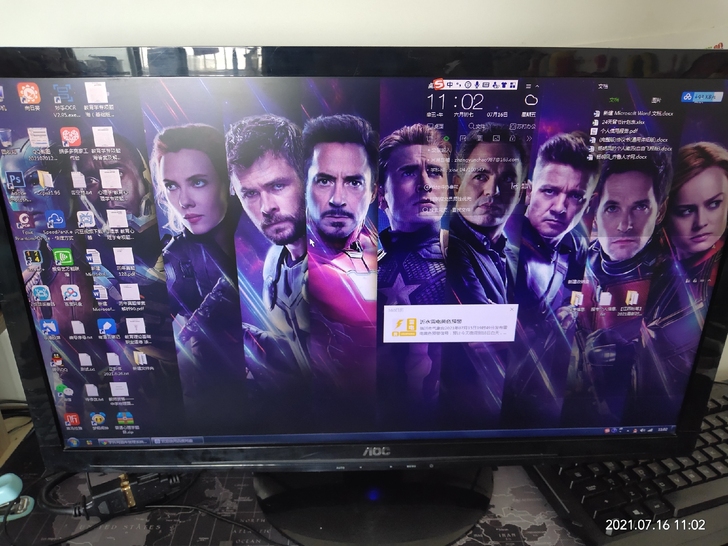The image size is (728, 546).
Task: Open the desktop widget's hamburger menu
Action: (x=528, y=86)
